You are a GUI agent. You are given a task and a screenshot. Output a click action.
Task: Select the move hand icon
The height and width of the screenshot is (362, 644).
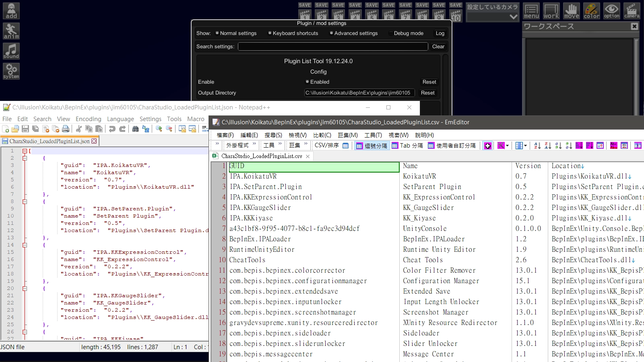coord(572,11)
